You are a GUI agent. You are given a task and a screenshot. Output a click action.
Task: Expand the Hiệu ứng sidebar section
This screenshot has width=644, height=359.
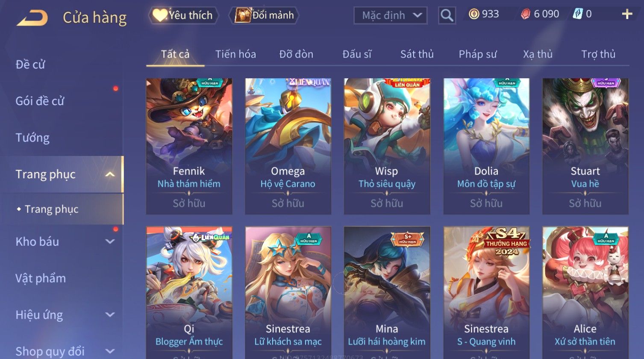click(x=110, y=315)
